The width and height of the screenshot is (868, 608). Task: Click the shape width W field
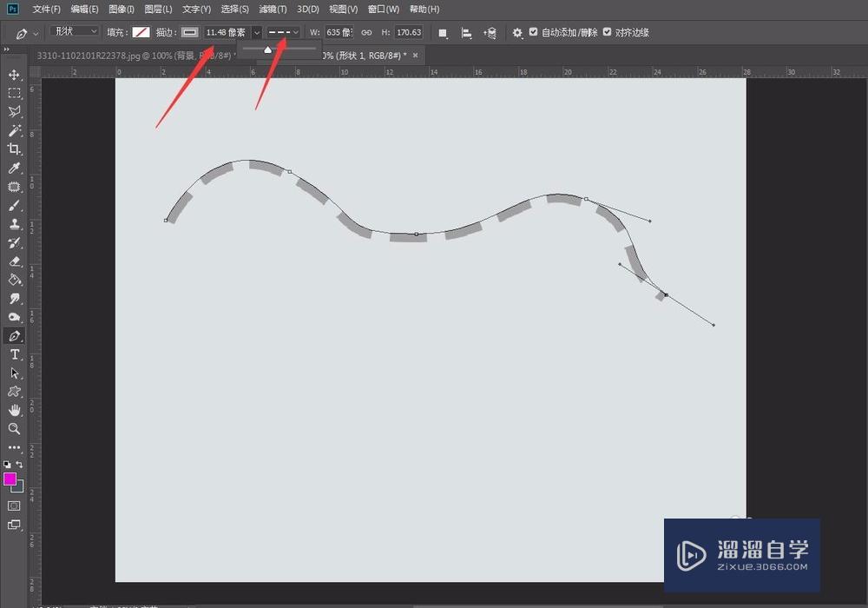coord(339,33)
